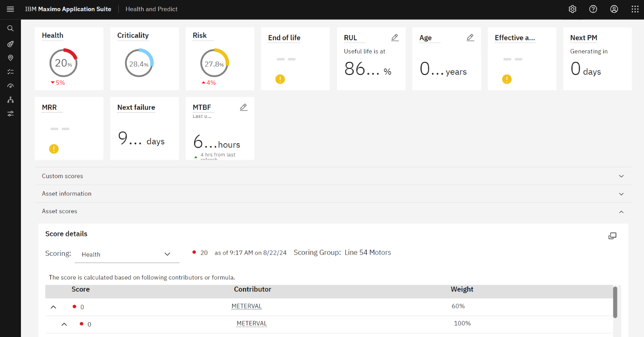Click the 100% weight value
The width and height of the screenshot is (644, 337).
(x=462, y=323)
